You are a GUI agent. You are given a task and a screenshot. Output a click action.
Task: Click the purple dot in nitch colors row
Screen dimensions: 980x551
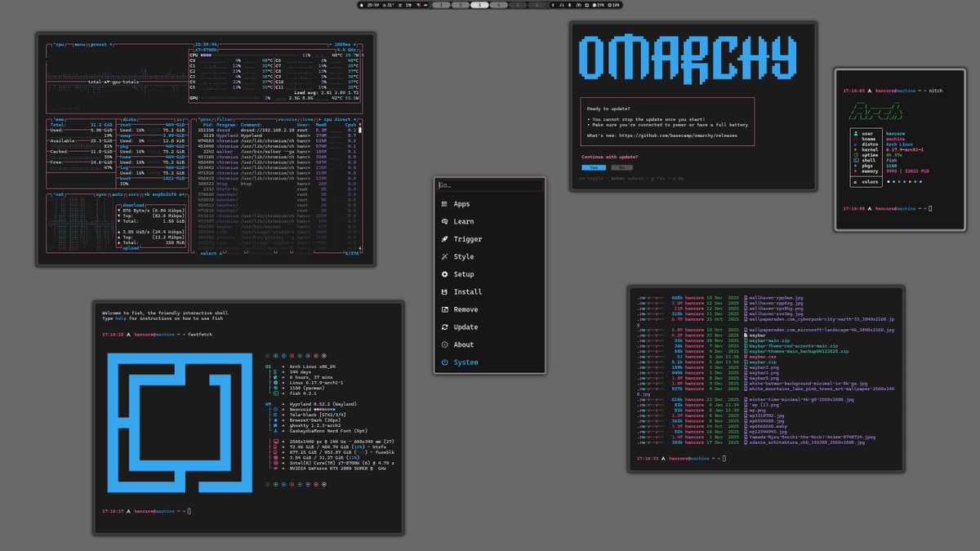click(920, 182)
